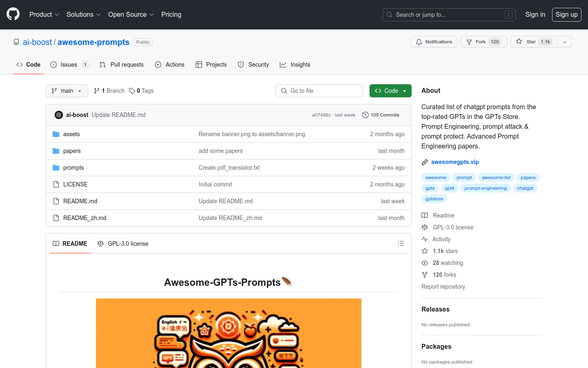Open the Create pdf_translator.txt commit
Viewport: 588px width, 368px height.
pyautogui.click(x=229, y=168)
